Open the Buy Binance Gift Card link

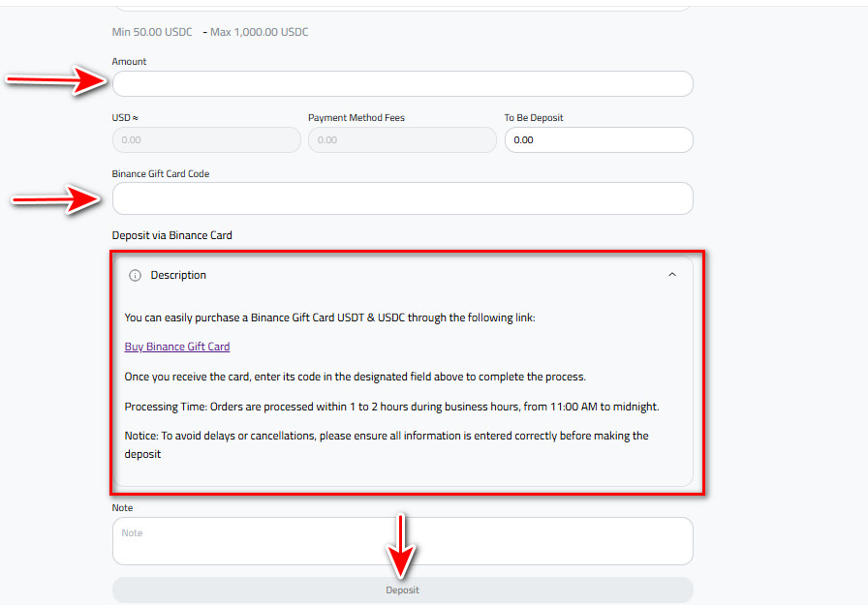[x=177, y=347]
